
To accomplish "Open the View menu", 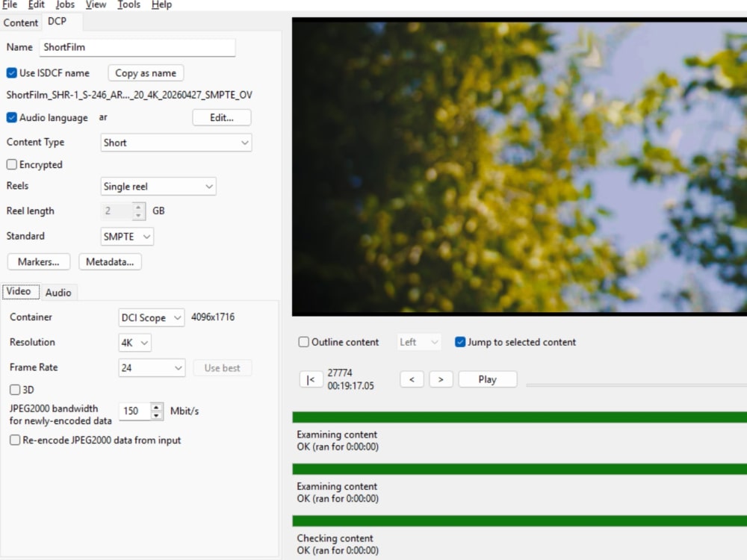I will (96, 4).
